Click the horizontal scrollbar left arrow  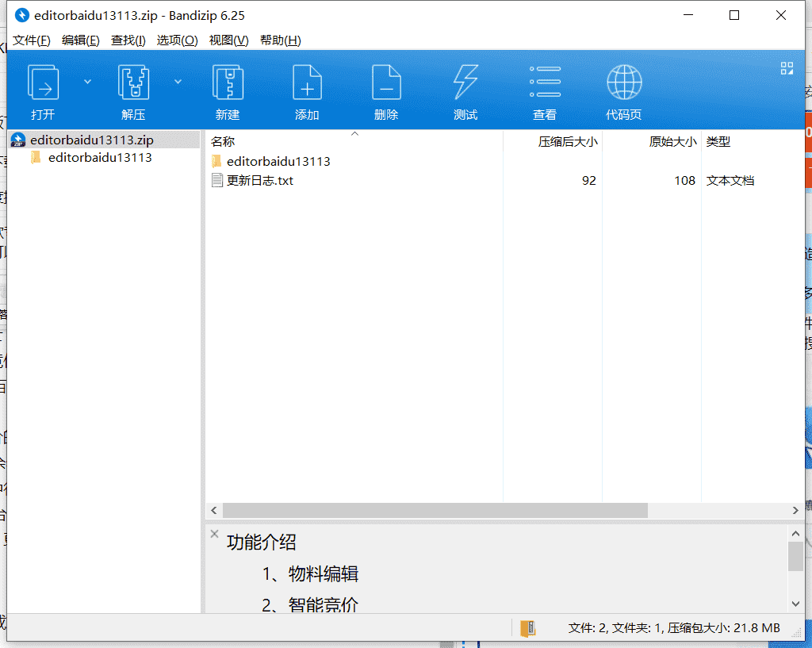[x=214, y=510]
